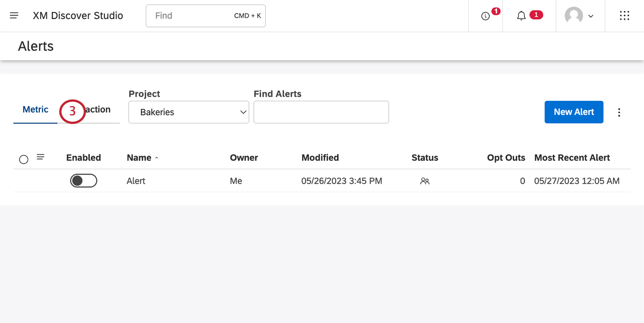Click the column list options icon

(x=41, y=157)
